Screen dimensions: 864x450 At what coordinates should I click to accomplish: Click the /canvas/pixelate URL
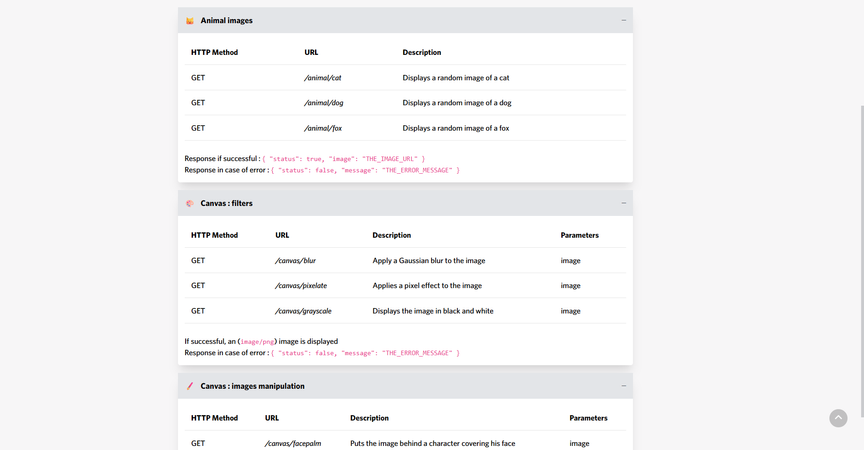click(x=301, y=286)
